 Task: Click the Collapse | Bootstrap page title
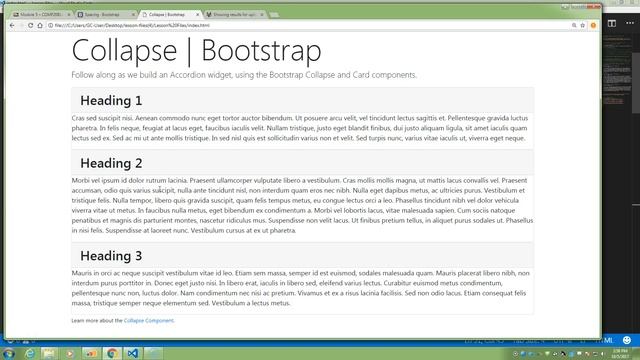tap(196, 51)
